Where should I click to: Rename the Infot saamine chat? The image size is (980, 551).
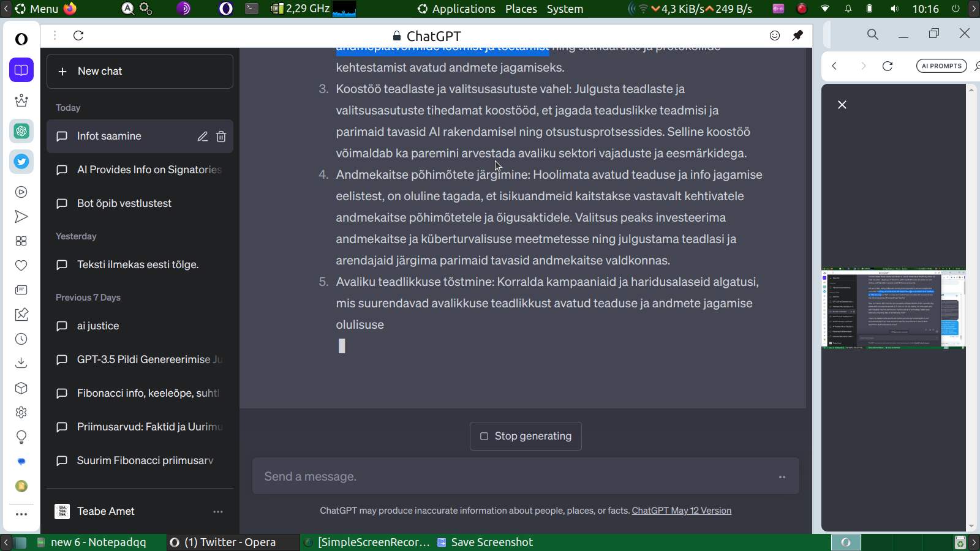pos(203,137)
